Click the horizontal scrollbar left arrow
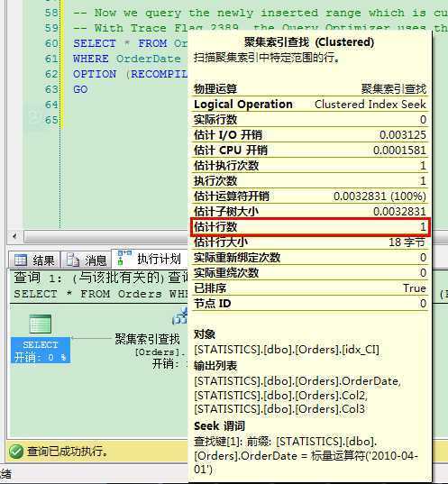Screen dimensions: 448x484 tap(14, 236)
